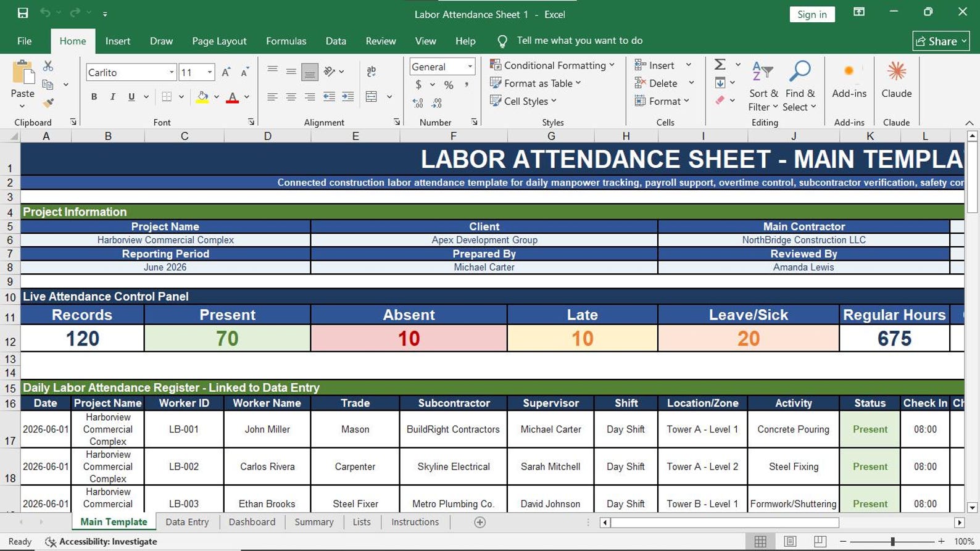
Task: Toggle Center horizontal alignment
Action: (x=291, y=97)
